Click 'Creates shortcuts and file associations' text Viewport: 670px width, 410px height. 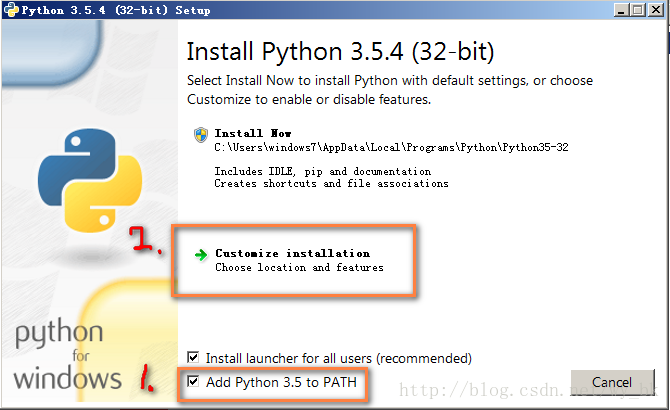click(331, 184)
